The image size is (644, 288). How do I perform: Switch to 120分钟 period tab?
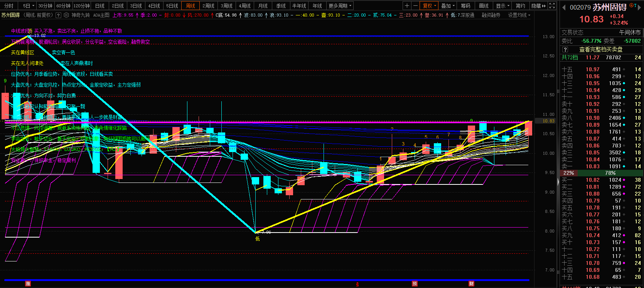point(82,6)
